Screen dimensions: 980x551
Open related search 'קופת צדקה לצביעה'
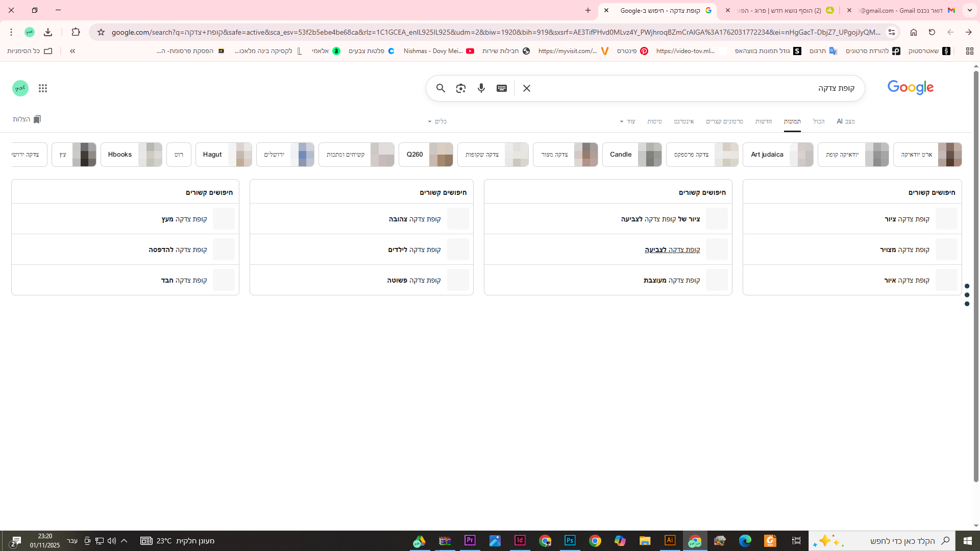point(672,249)
